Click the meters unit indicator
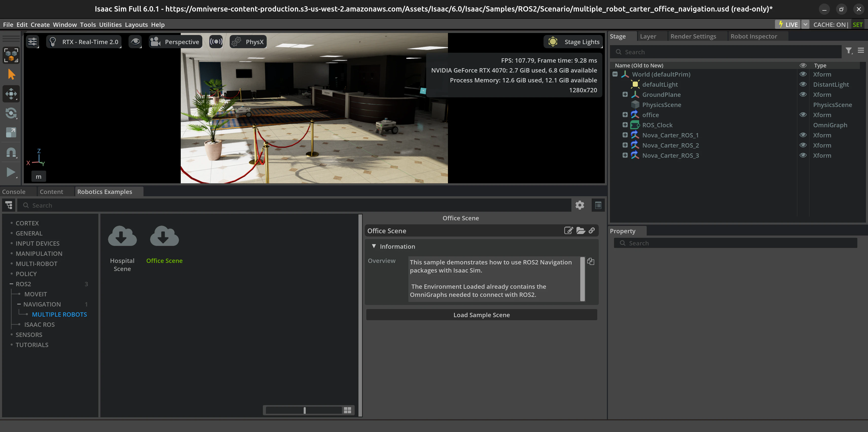 pyautogui.click(x=39, y=176)
